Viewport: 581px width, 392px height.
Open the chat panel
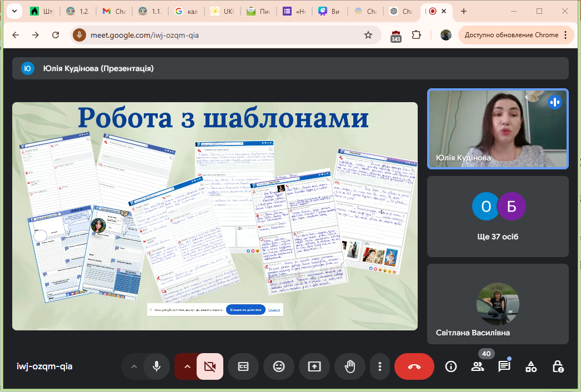pos(504,366)
